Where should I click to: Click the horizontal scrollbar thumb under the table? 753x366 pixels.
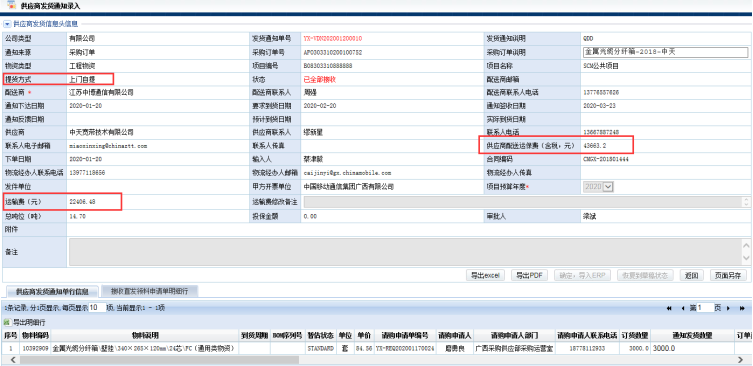click(x=159, y=360)
